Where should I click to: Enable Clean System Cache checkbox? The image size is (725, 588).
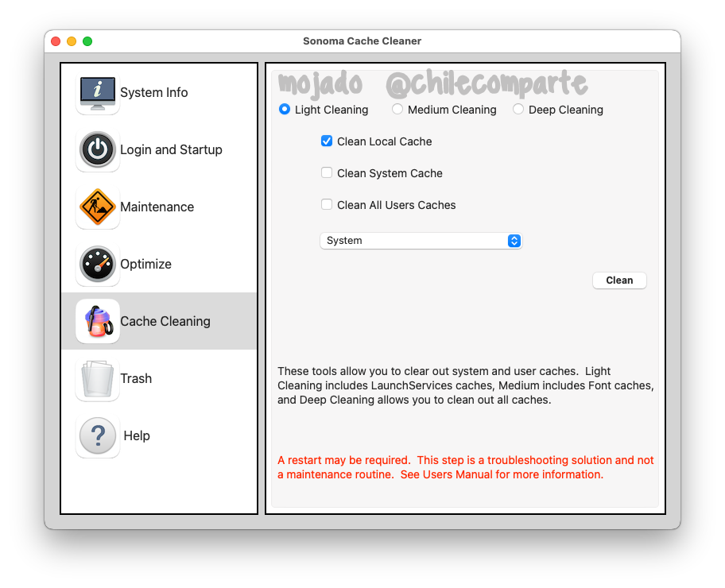coord(327,173)
